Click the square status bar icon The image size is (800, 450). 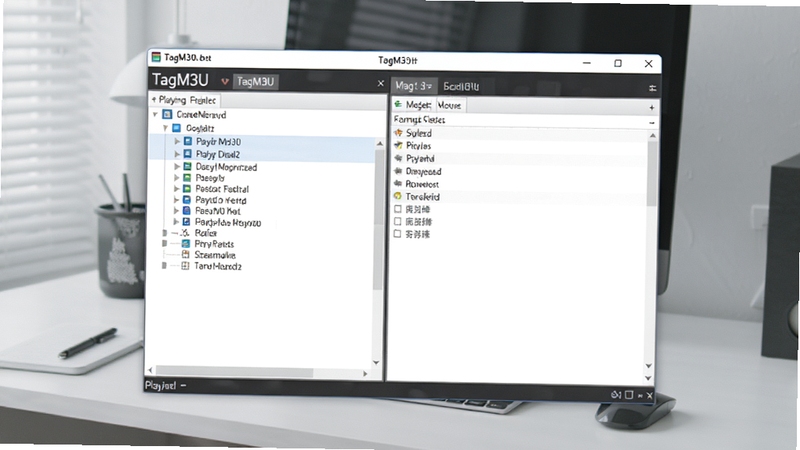[629, 395]
